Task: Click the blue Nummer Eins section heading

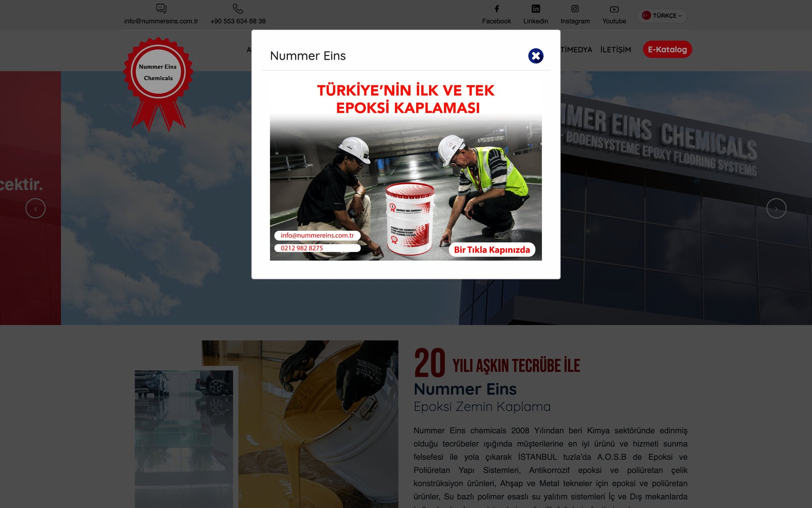Action: point(465,389)
